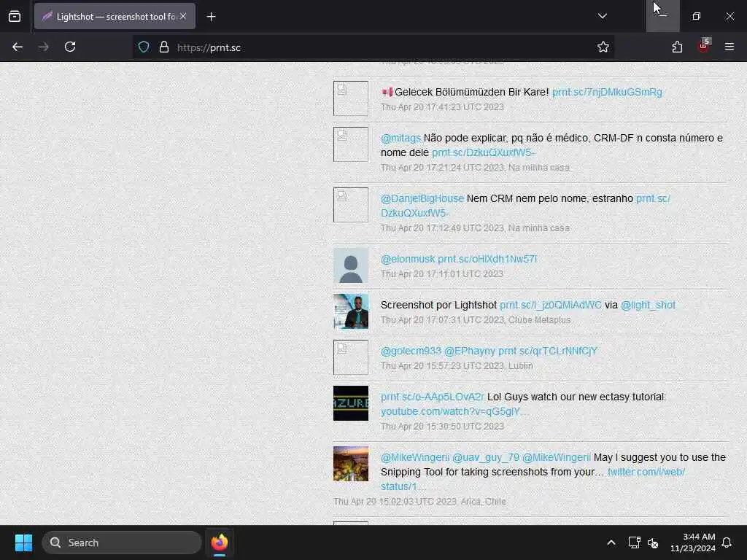747x560 pixels.
Task: Show hidden system tray icons
Action: [x=611, y=542]
